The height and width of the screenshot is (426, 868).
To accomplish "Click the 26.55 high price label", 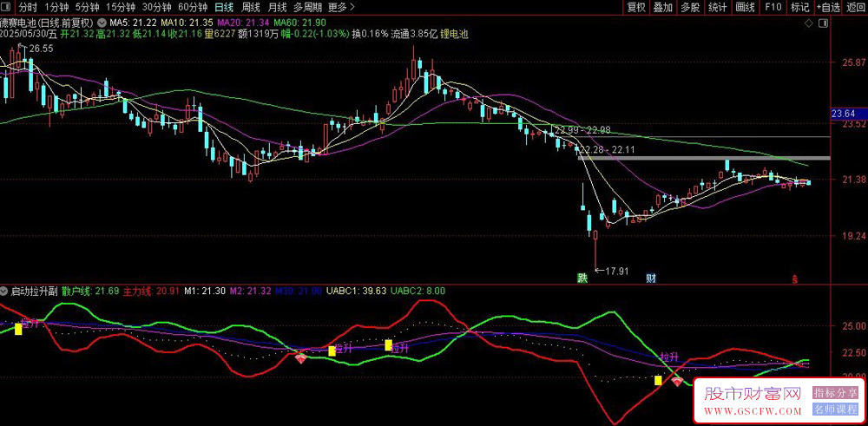I will click(41, 49).
